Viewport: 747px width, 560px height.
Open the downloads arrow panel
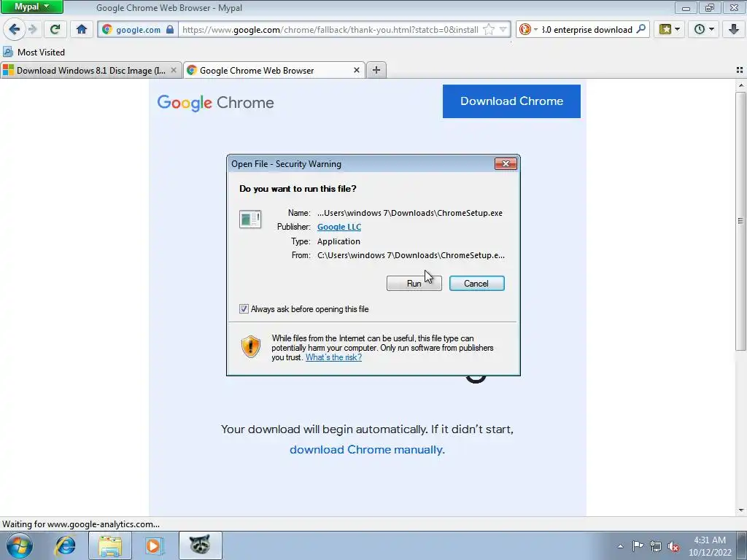[734, 29]
